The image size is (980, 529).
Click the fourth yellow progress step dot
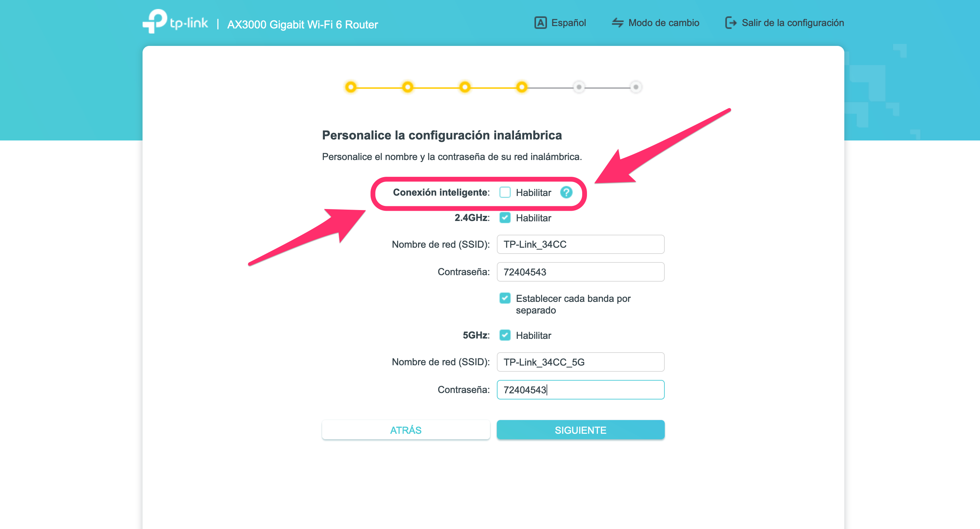tap(522, 87)
